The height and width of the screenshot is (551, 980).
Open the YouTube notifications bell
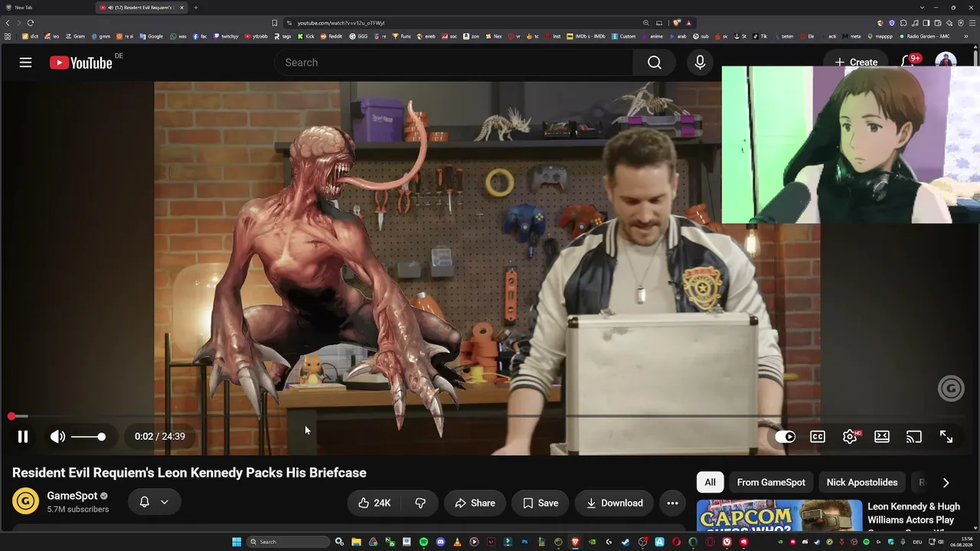908,63
